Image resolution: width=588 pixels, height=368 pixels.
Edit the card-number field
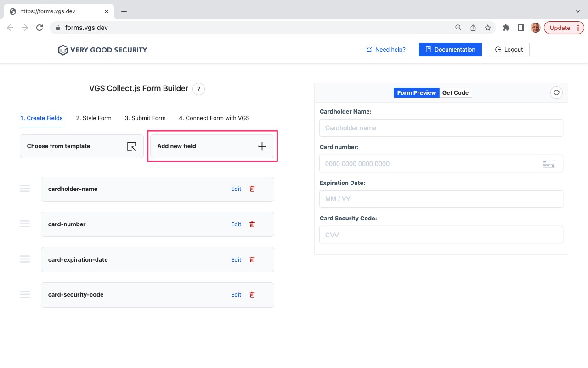(236, 224)
